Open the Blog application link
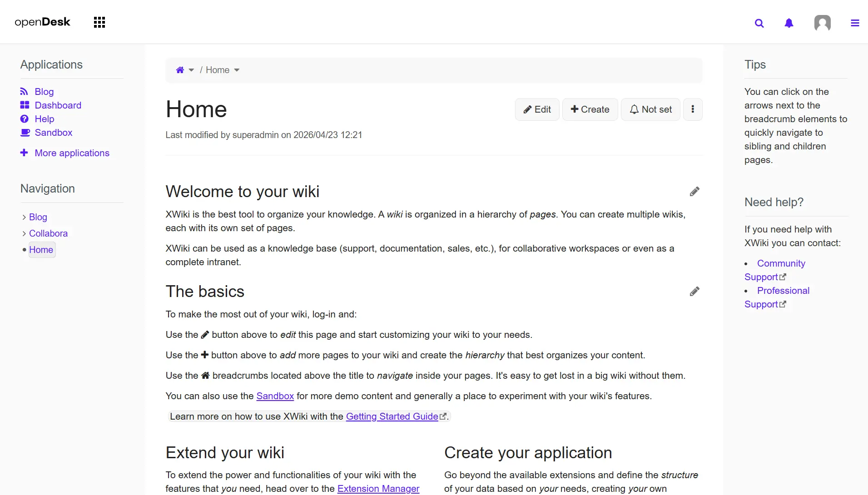868x495 pixels. [x=44, y=92]
